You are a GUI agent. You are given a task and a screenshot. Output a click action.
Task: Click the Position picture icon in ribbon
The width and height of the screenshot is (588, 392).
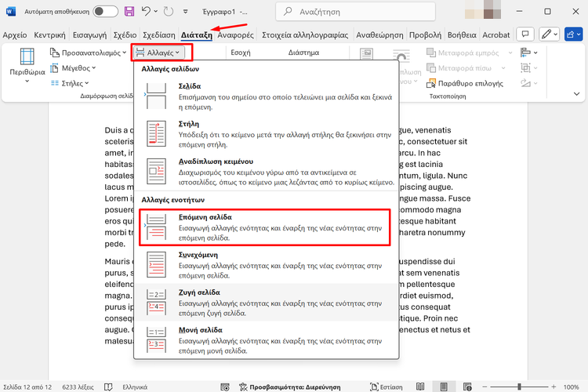tap(366, 54)
